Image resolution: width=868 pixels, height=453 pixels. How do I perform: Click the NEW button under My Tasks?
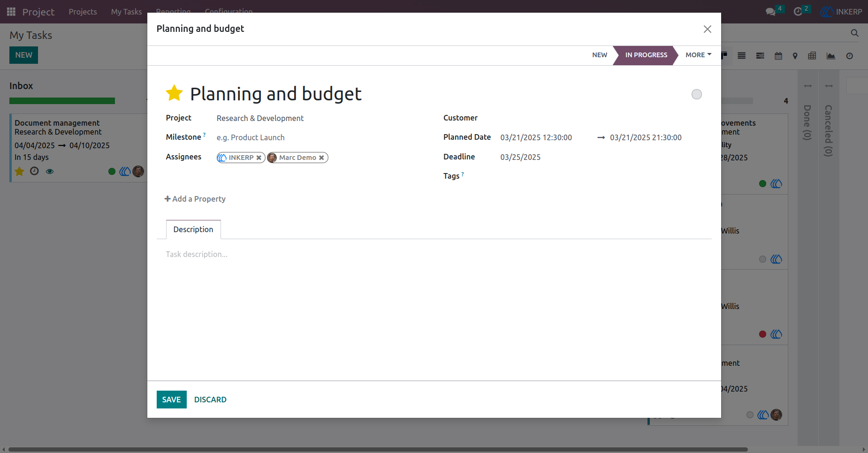(23, 55)
